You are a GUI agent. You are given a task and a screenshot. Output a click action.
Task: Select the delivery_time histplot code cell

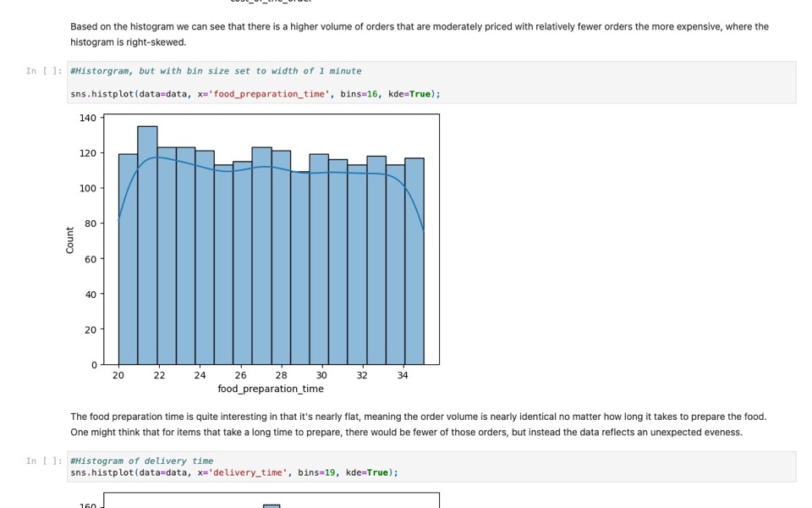tap(431, 467)
